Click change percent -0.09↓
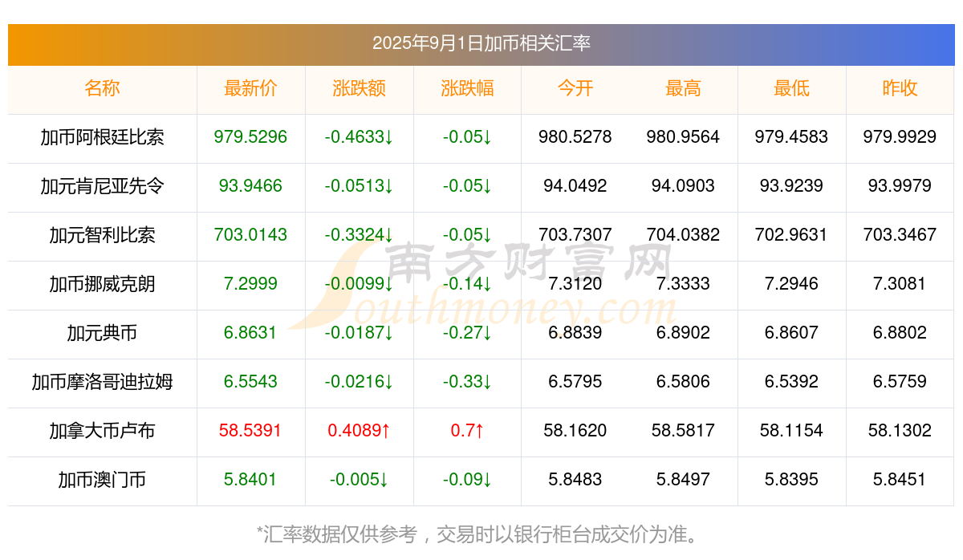This screenshot has height=560, width=963. coord(467,480)
